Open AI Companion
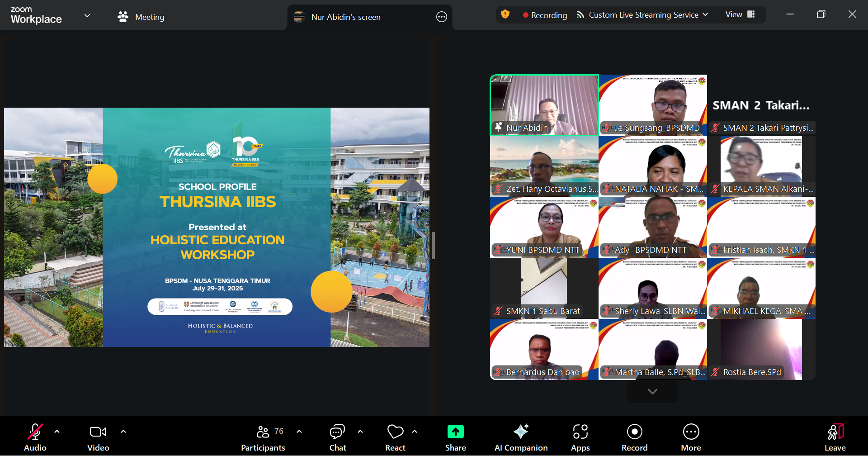Screen dimensions: 868x456 (x=521, y=437)
